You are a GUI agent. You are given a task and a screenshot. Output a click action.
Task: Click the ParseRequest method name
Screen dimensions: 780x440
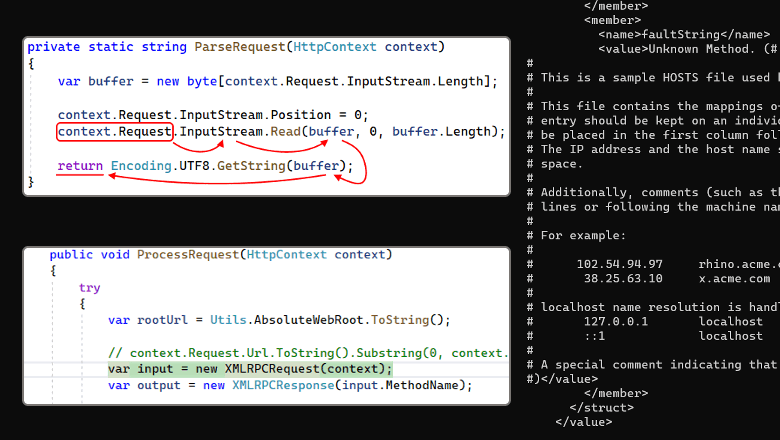[240, 47]
